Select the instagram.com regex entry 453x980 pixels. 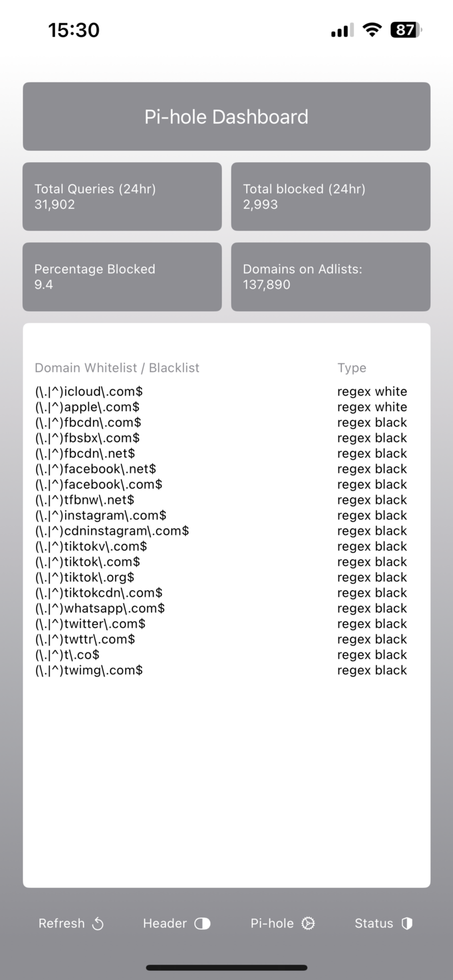(101, 515)
